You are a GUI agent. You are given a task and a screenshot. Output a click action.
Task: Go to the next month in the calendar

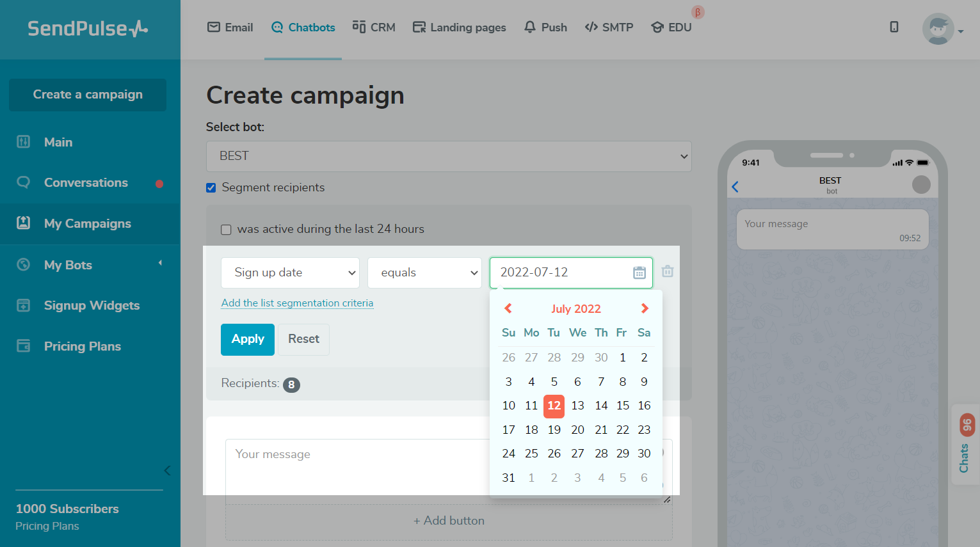[645, 308]
